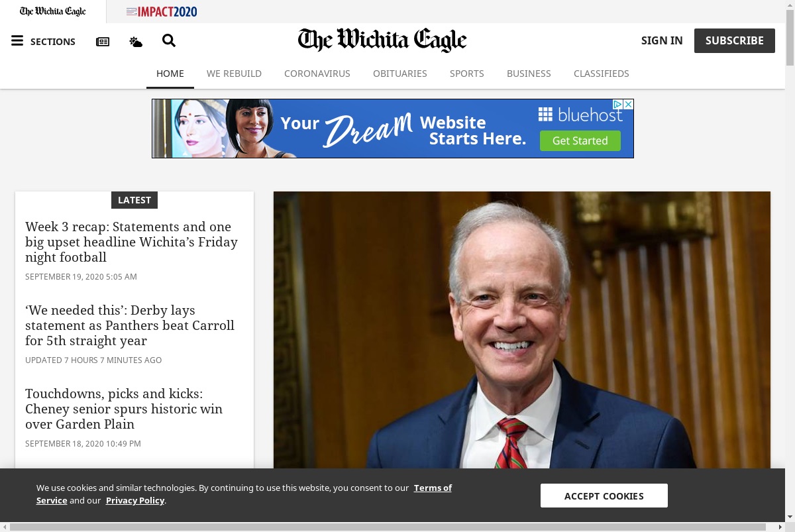Click the ad close X icon
This screenshot has width=795, height=532.
point(629,105)
